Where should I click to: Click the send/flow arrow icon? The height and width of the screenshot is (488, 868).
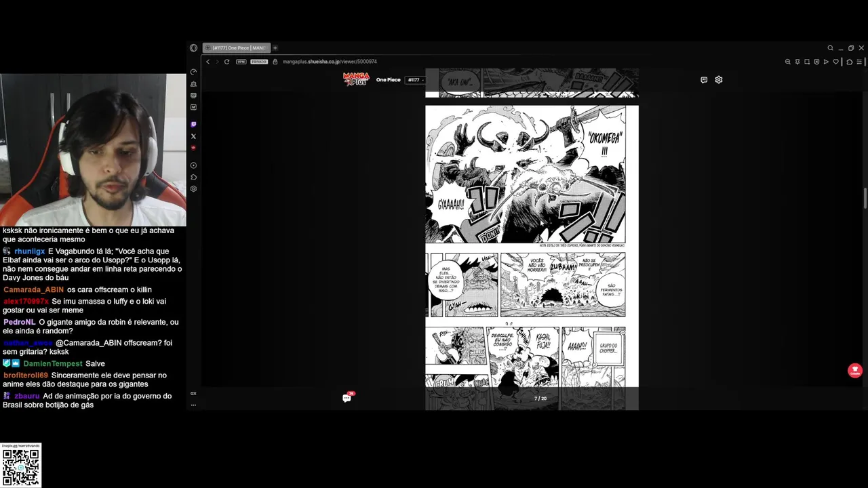tap(826, 62)
